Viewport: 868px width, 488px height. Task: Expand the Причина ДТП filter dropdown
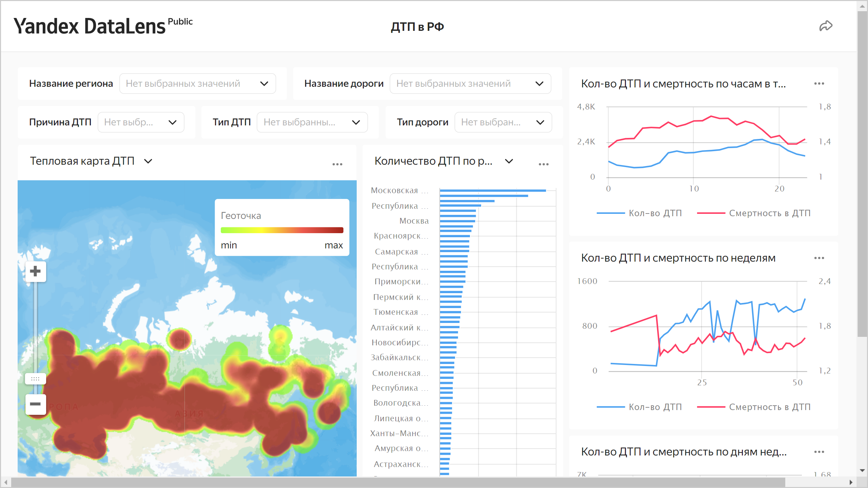(x=141, y=122)
